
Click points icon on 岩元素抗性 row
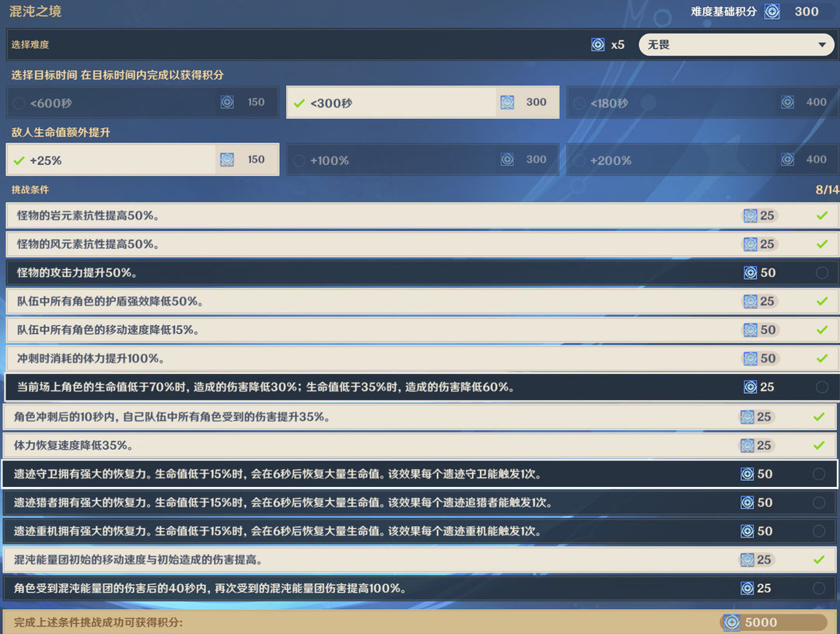click(751, 215)
